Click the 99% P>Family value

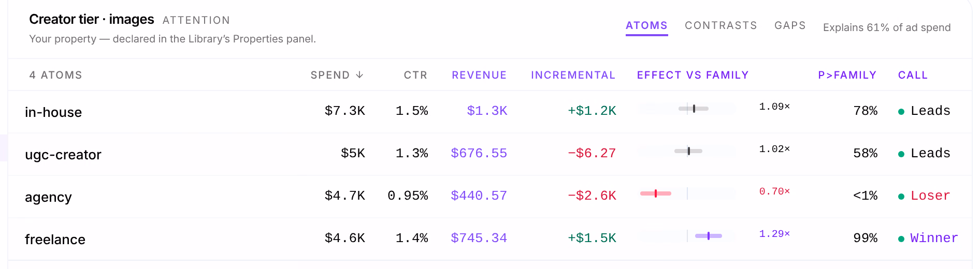[866, 238]
